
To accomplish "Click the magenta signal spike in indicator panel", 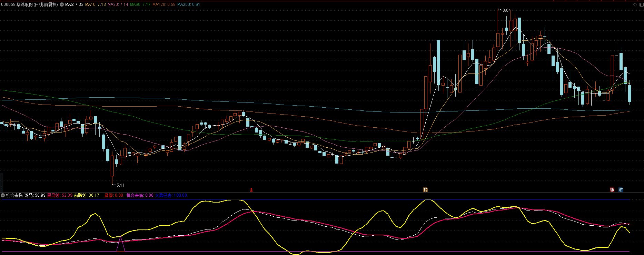I will (120, 244).
